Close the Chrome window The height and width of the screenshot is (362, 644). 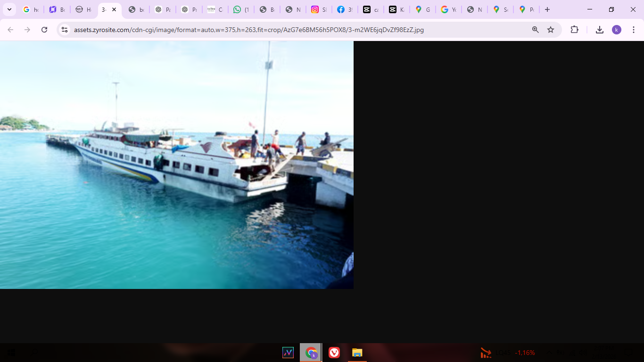pyautogui.click(x=633, y=9)
